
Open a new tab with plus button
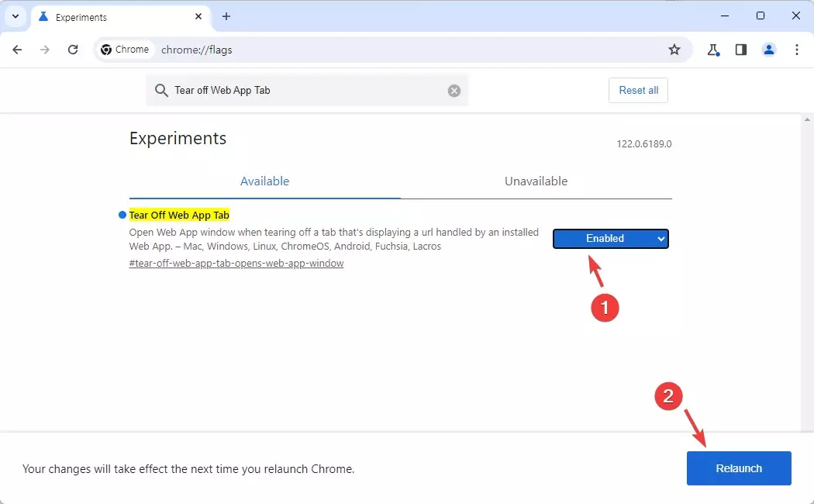[x=226, y=16]
